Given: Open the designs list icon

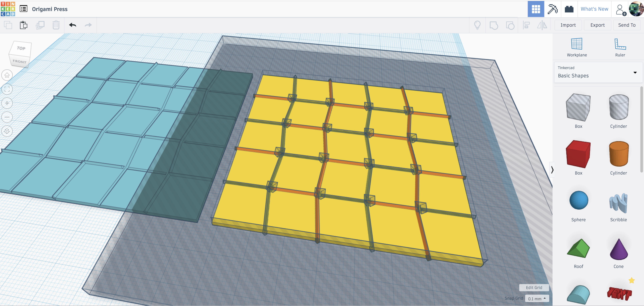Looking at the screenshot, I should coord(24,9).
